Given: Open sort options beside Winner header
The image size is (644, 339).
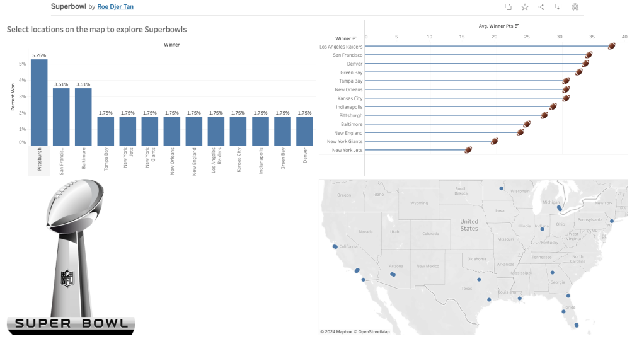Looking at the screenshot, I should (355, 39).
